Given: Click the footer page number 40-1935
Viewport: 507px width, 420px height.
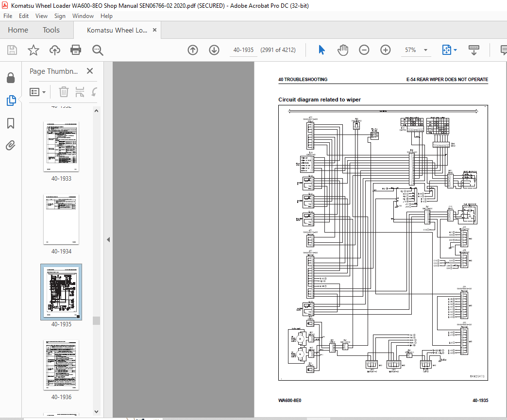Looking at the screenshot, I should (480, 400).
